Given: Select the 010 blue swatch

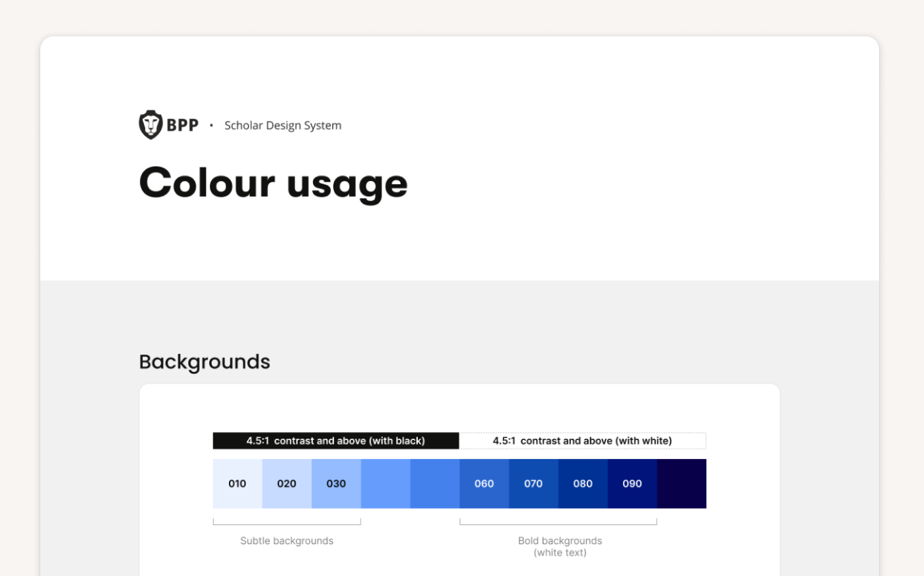Looking at the screenshot, I should (x=238, y=484).
